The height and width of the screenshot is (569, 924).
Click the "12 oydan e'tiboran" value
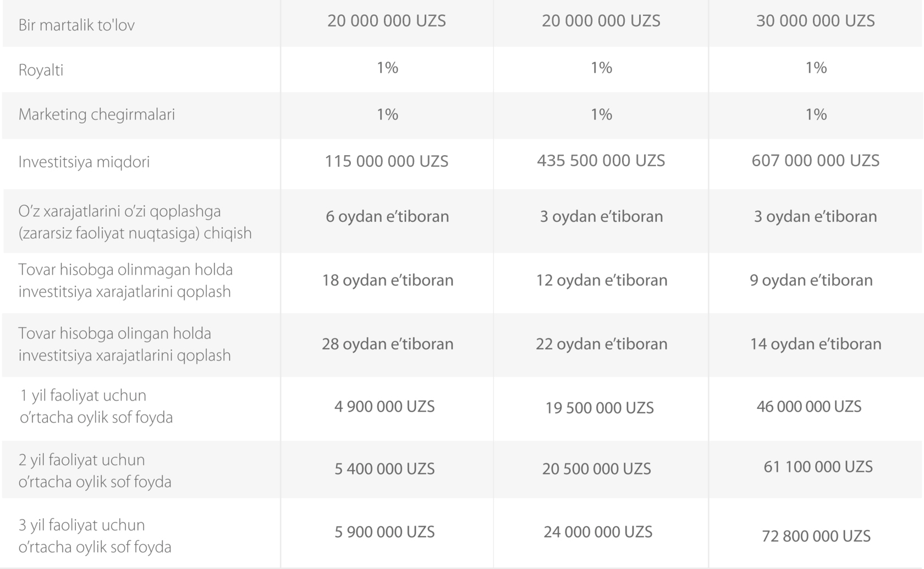pos(602,280)
